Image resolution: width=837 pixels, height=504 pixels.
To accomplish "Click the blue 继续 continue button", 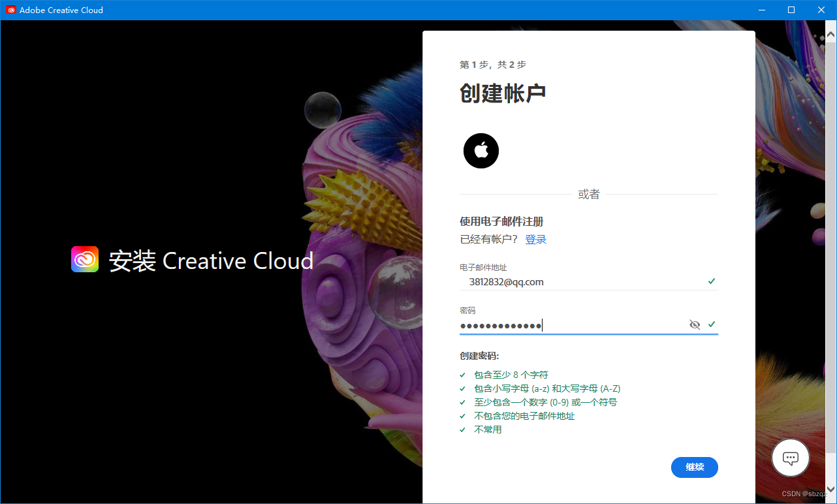I will [695, 467].
